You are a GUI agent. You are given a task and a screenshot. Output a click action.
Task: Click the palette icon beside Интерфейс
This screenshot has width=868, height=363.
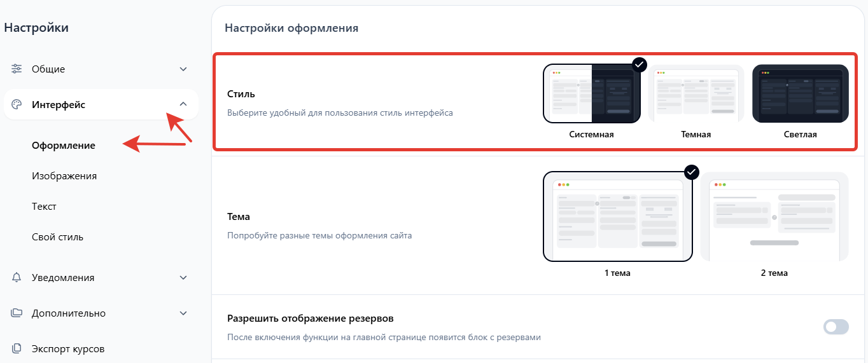[17, 104]
